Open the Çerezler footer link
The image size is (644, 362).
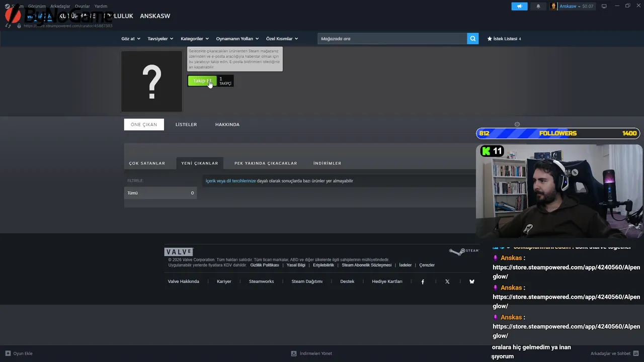(x=427, y=265)
